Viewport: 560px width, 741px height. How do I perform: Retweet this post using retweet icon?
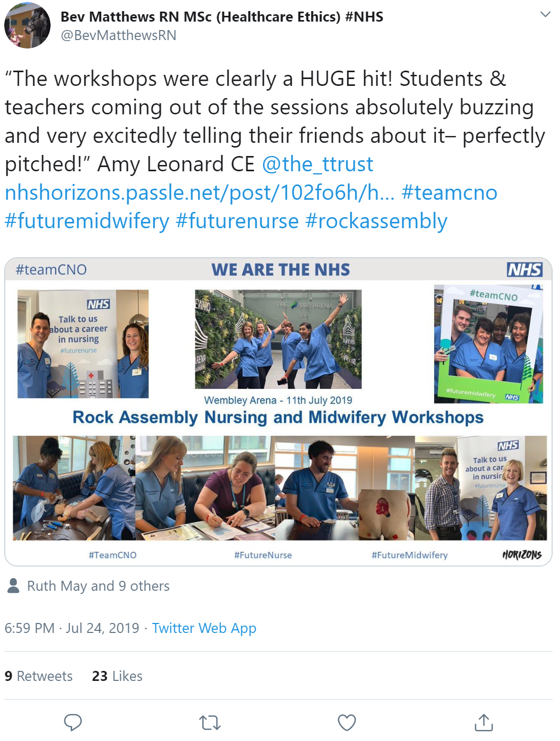(x=210, y=723)
